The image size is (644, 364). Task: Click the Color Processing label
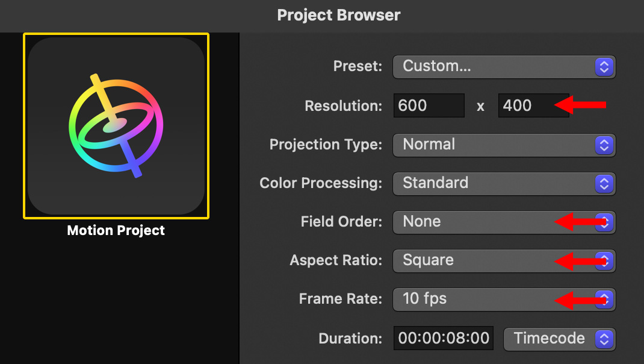coord(321,183)
